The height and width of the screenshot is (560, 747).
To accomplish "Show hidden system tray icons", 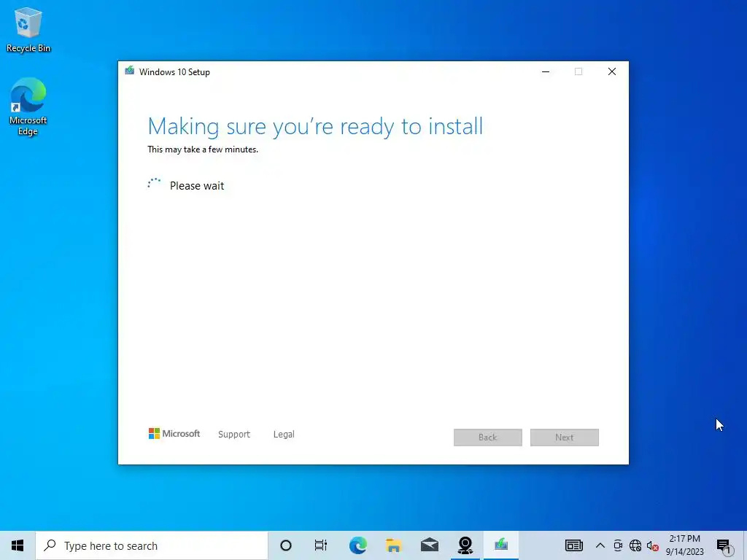I will coord(600,545).
